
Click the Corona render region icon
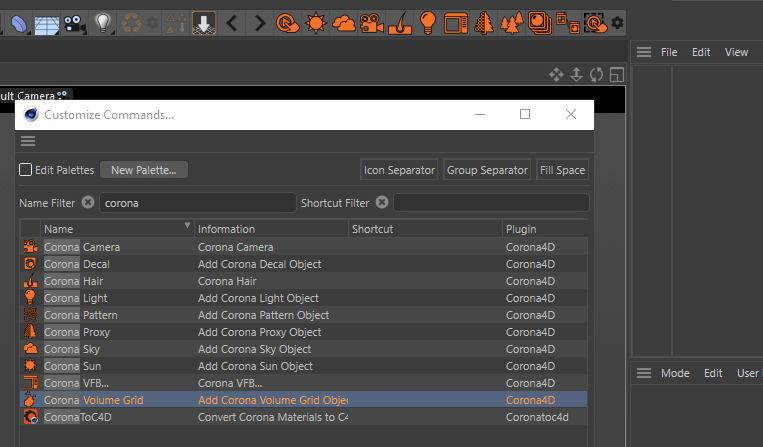(595, 23)
